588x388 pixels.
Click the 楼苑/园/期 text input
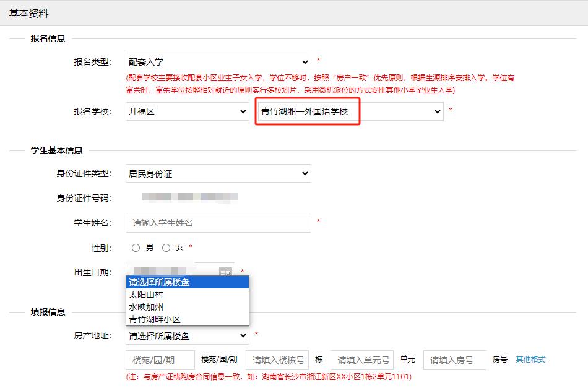point(160,360)
